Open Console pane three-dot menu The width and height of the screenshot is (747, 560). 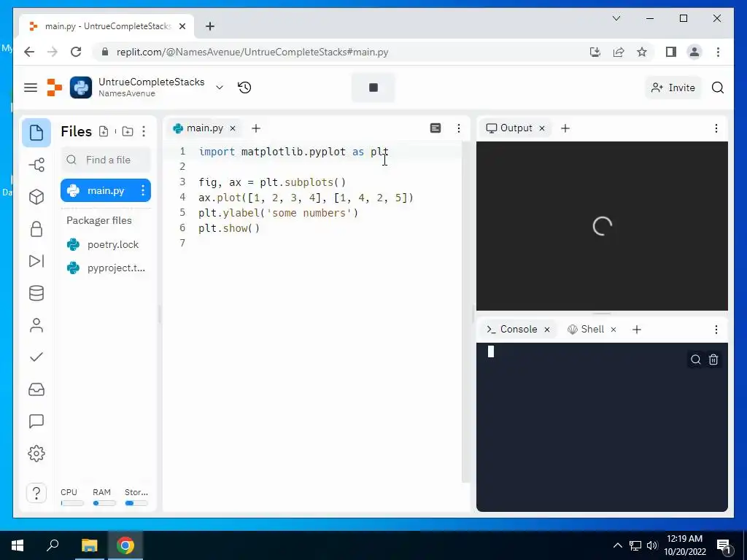click(x=716, y=330)
